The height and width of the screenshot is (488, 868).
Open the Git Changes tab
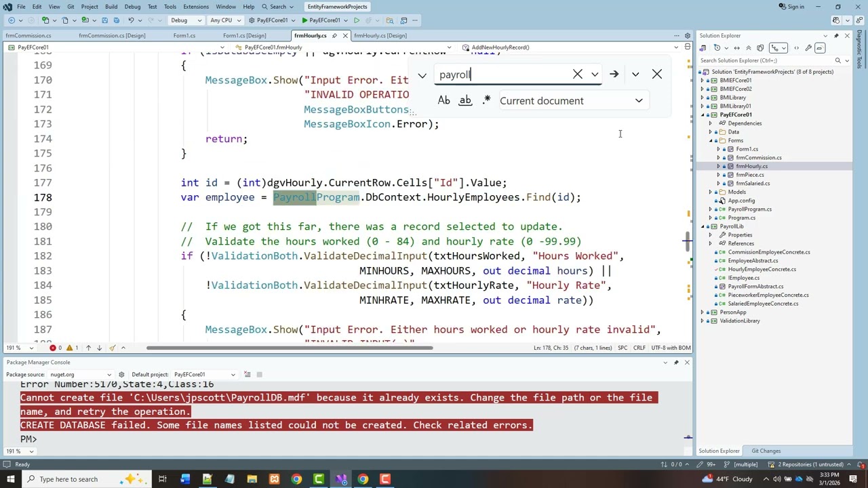pyautogui.click(x=766, y=451)
